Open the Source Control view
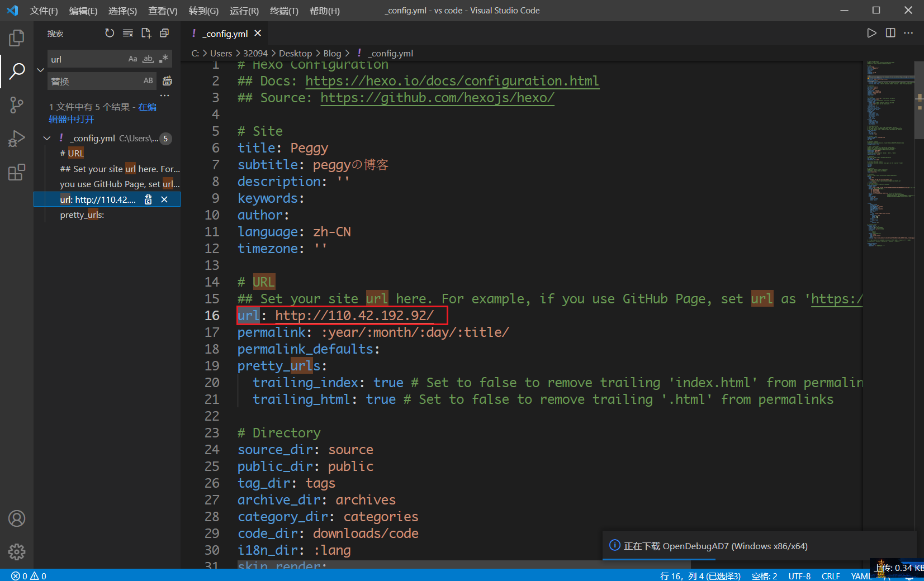Image resolution: width=924 pixels, height=581 pixels. pyautogui.click(x=17, y=104)
